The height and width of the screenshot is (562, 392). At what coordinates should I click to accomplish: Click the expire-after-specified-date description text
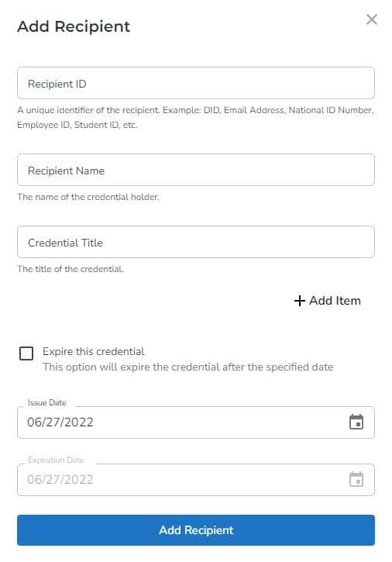[x=188, y=367]
